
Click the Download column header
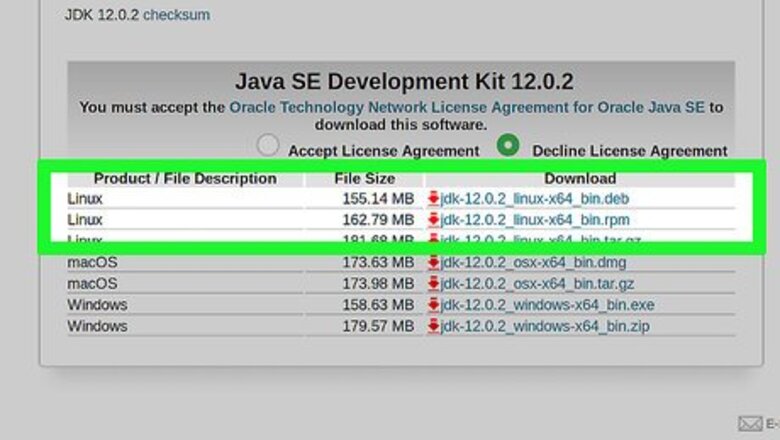point(580,178)
